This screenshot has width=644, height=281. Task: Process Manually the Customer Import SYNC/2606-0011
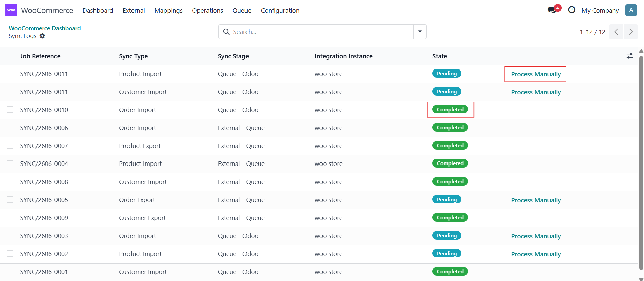(536, 92)
